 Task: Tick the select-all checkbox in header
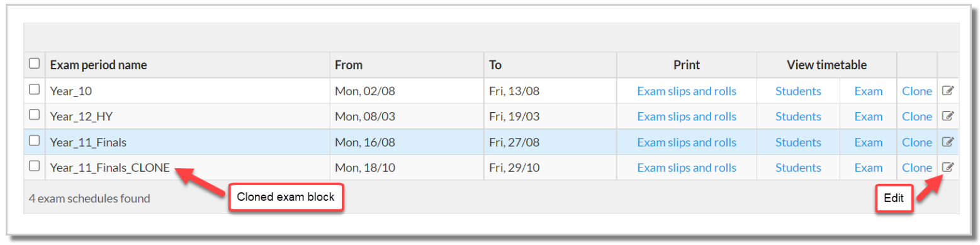tap(35, 64)
